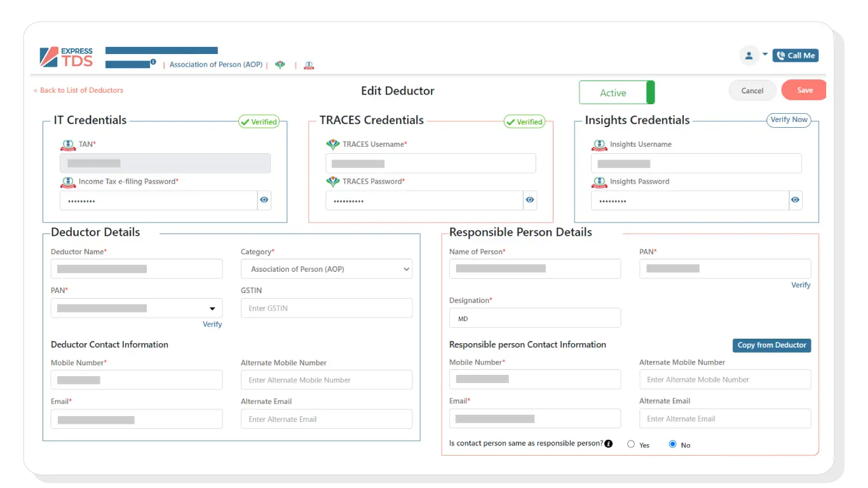Click the Copy from Deductor button
This screenshot has height=488, width=868.
coord(771,345)
